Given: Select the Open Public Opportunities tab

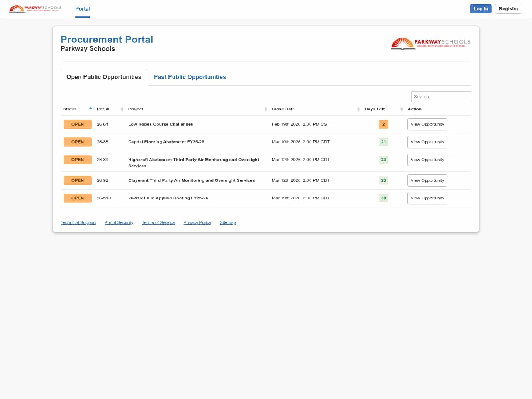Looking at the screenshot, I should pos(104,77).
